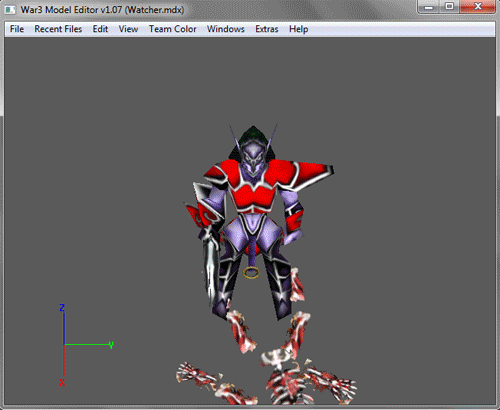This screenshot has width=500, height=410.
Task: Open the View menu
Action: click(128, 29)
